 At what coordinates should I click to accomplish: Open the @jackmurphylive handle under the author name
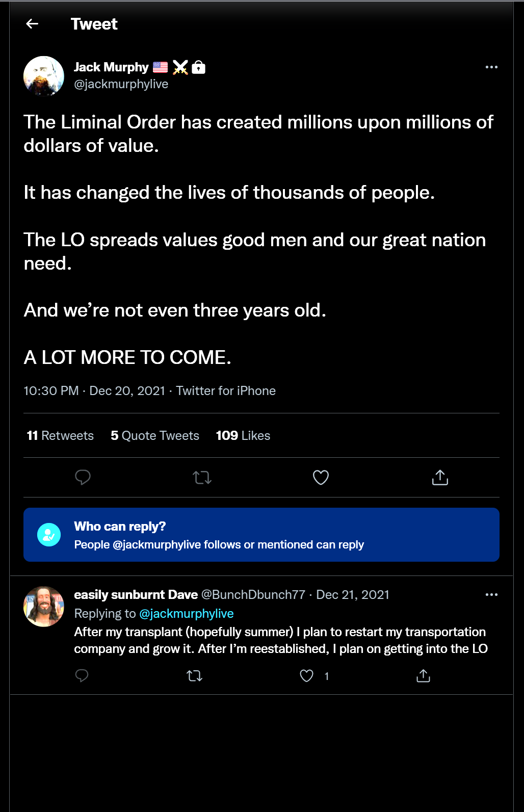coord(121,84)
